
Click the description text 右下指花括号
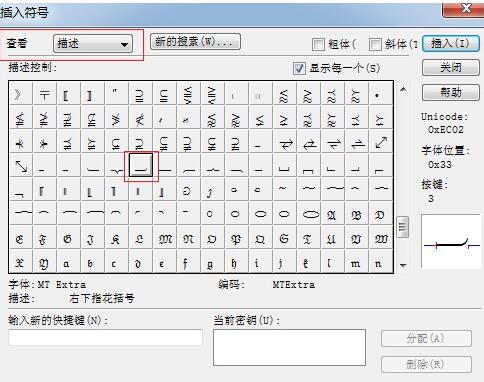click(x=102, y=298)
